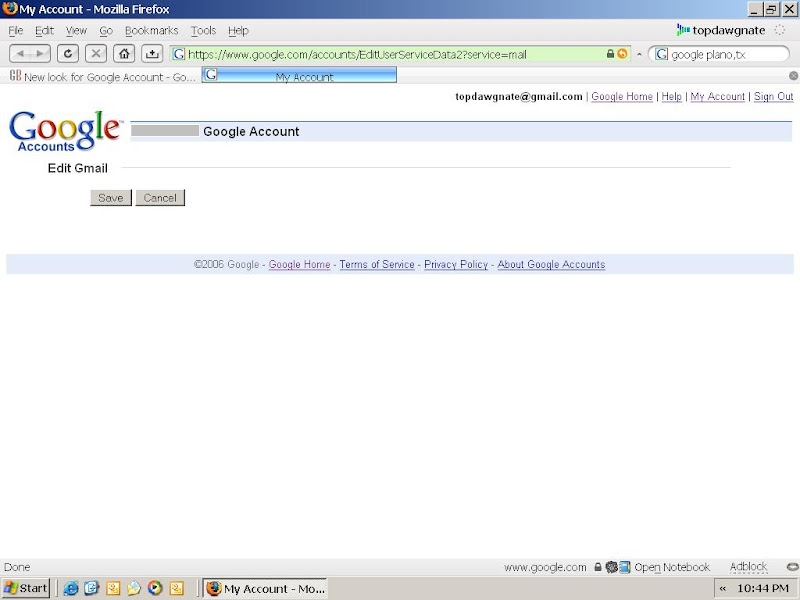Click My Account Firefox taskbar button
This screenshot has width=800, height=600.
(x=265, y=588)
